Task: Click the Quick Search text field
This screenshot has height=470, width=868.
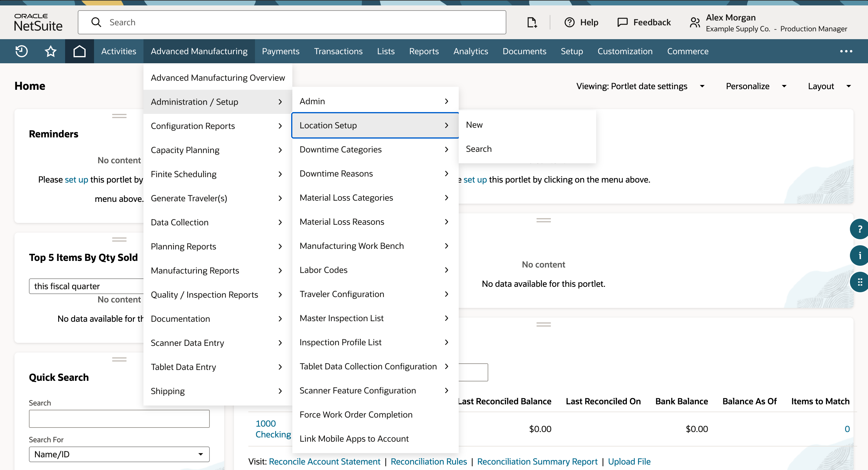Action: (119, 419)
